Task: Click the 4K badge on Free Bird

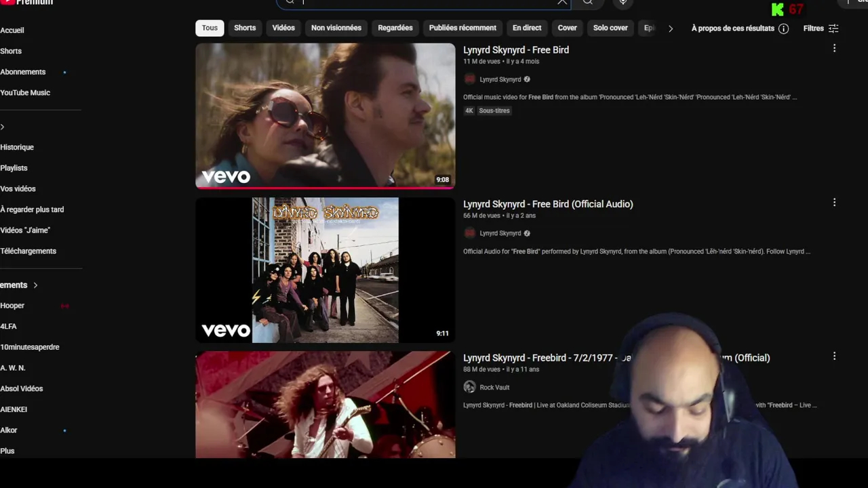Action: pyautogui.click(x=469, y=110)
